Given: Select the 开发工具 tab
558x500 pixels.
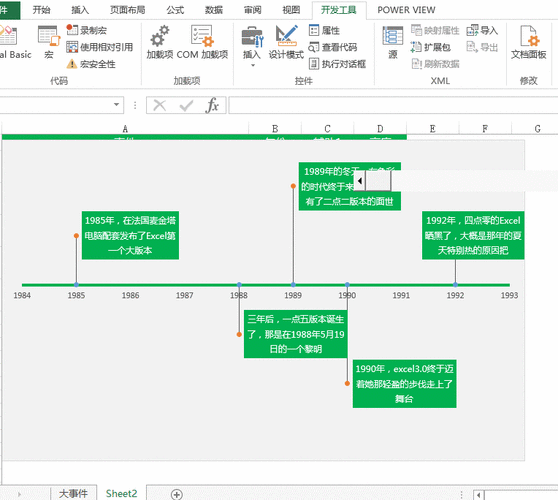Looking at the screenshot, I should click(338, 10).
